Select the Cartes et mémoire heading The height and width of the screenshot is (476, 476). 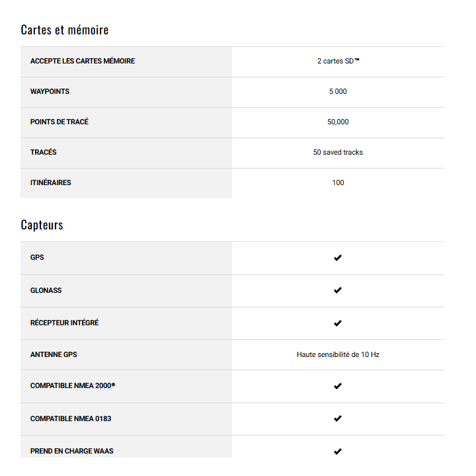click(65, 30)
